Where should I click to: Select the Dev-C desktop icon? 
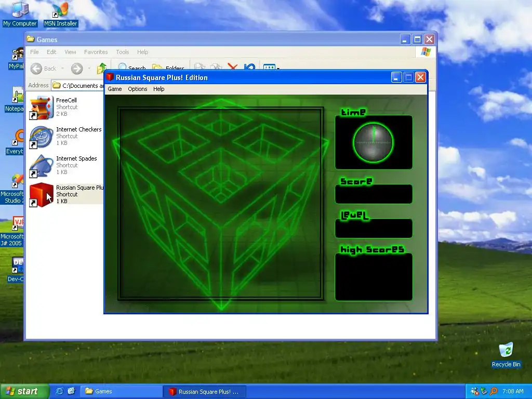pos(15,270)
